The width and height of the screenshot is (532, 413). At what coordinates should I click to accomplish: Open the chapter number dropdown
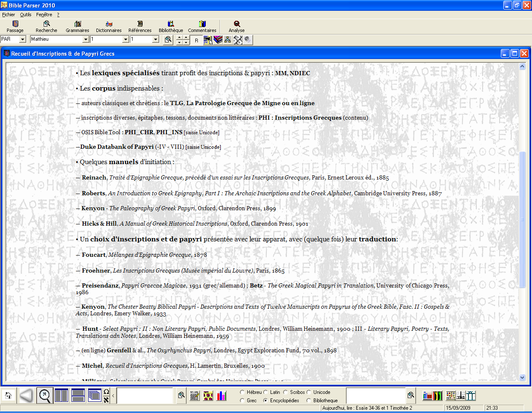[x=126, y=39]
